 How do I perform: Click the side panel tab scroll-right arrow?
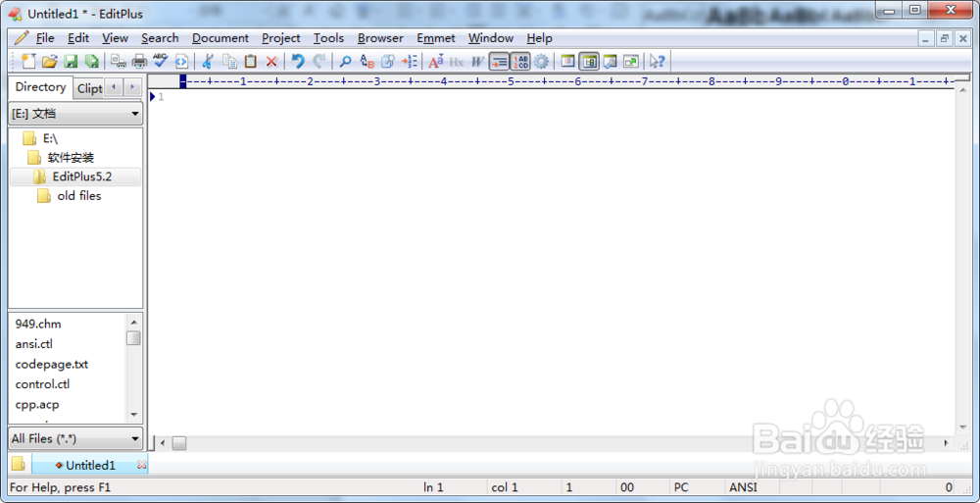[x=132, y=87]
